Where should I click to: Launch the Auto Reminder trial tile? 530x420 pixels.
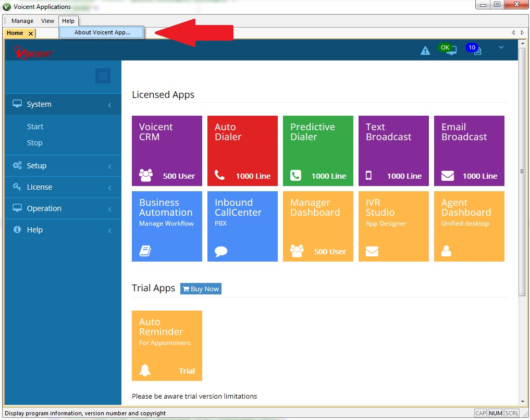pyautogui.click(x=167, y=345)
